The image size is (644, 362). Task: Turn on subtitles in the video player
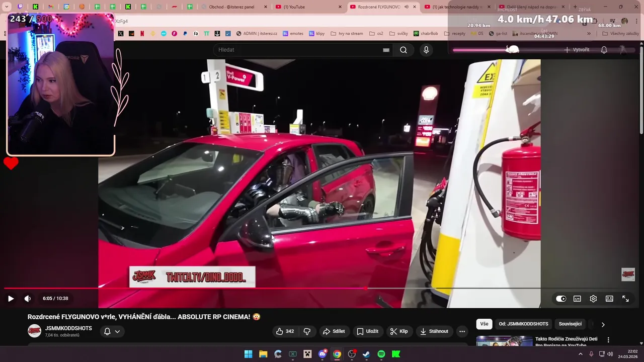click(577, 299)
